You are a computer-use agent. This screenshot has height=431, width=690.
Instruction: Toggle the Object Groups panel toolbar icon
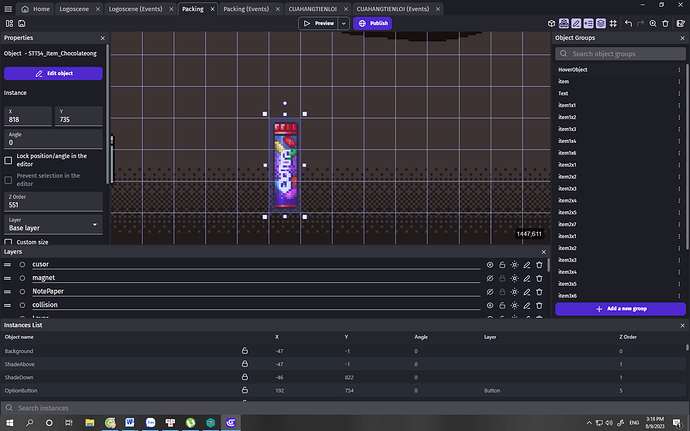(564, 23)
